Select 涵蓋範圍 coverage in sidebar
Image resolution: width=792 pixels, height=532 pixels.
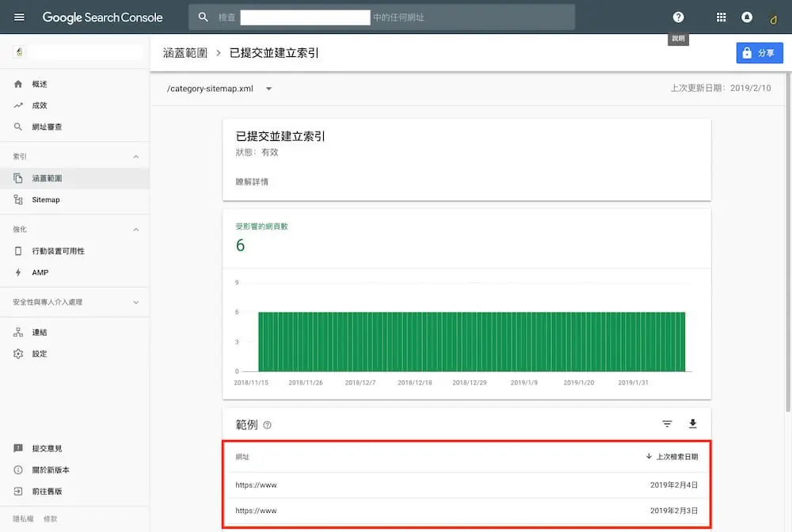(x=74, y=178)
